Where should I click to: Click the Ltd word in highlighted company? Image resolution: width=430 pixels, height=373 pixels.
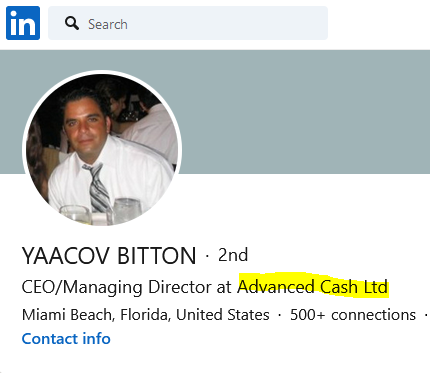click(376, 287)
